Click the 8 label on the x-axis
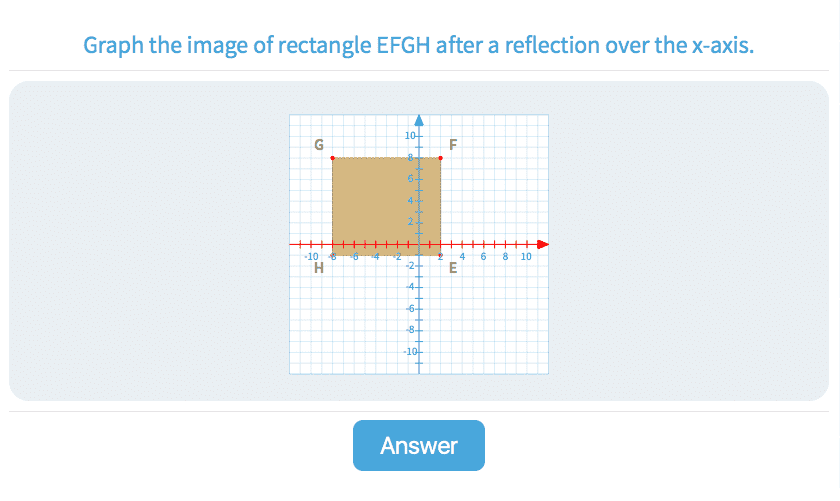The image size is (840, 501). point(505,256)
